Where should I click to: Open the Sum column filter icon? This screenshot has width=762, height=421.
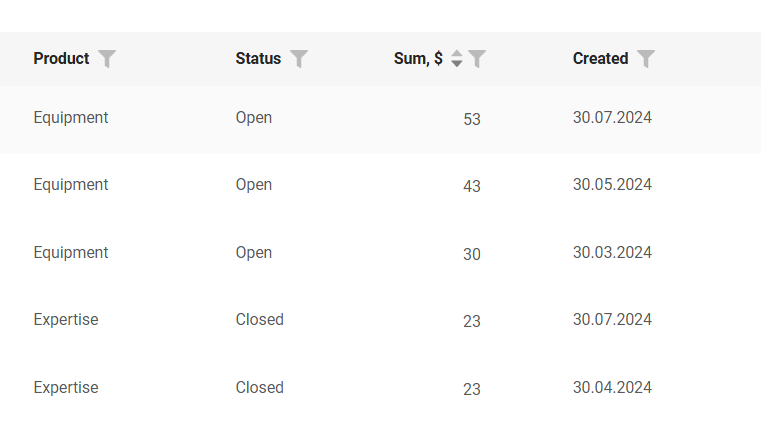[478, 59]
